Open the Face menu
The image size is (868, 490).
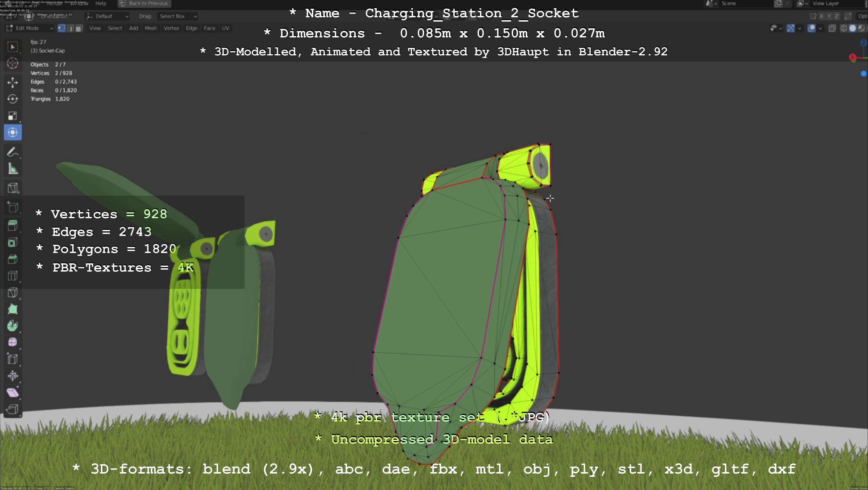coord(209,28)
